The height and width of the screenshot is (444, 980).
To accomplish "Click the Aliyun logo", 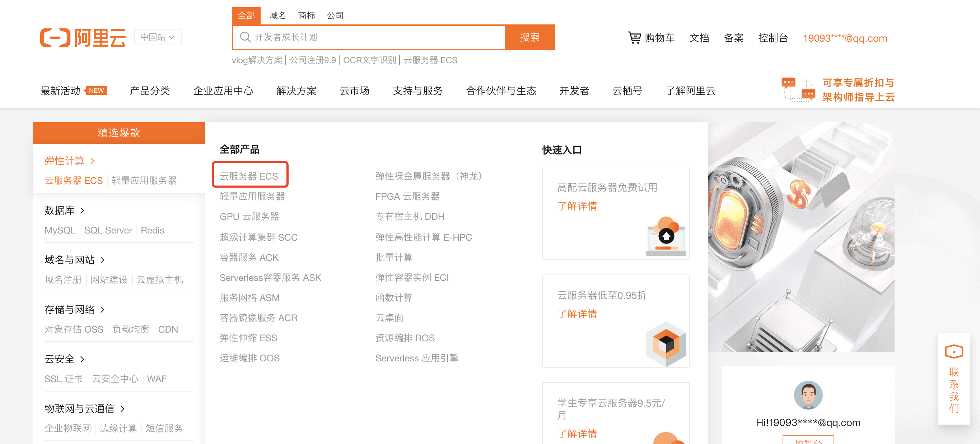I will click(x=83, y=38).
